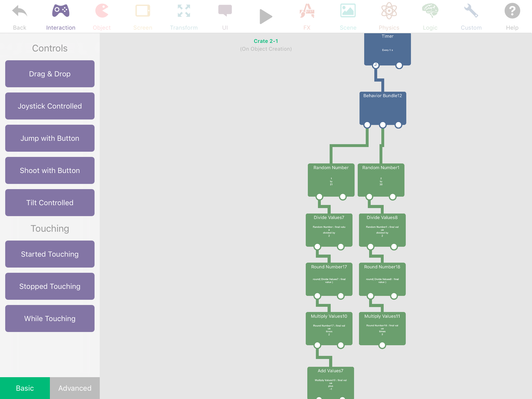The image size is (532, 399).
Task: Add the Drag & Drop behavior
Action: pyautogui.click(x=50, y=74)
